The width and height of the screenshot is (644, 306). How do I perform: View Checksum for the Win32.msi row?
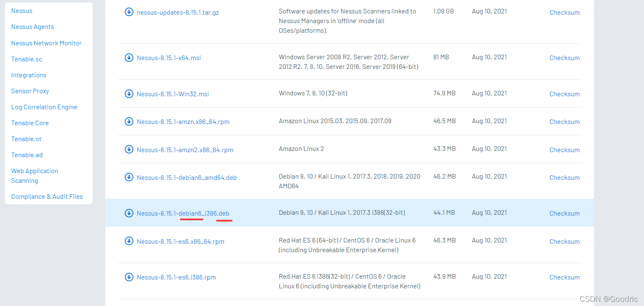[564, 94]
